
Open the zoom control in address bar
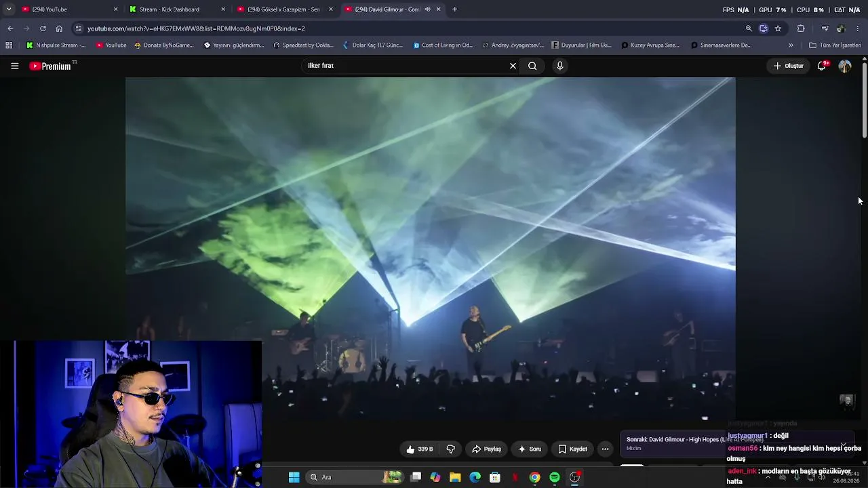(749, 28)
